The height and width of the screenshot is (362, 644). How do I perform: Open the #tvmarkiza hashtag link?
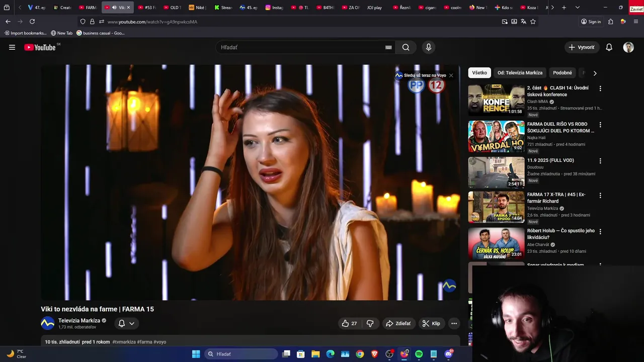(124, 342)
